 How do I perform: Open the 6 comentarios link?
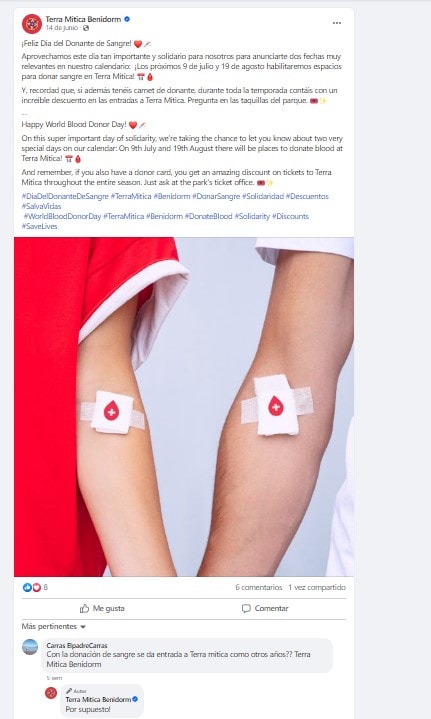pyautogui.click(x=259, y=587)
